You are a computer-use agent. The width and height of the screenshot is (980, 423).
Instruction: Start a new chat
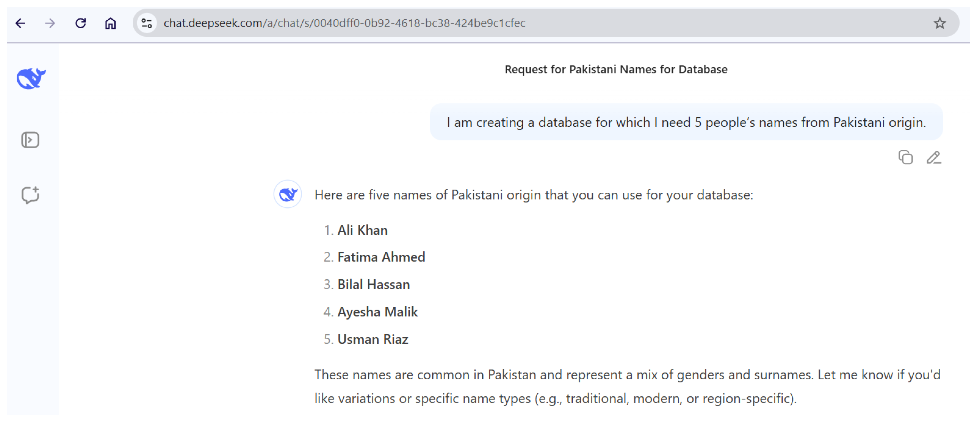(30, 195)
